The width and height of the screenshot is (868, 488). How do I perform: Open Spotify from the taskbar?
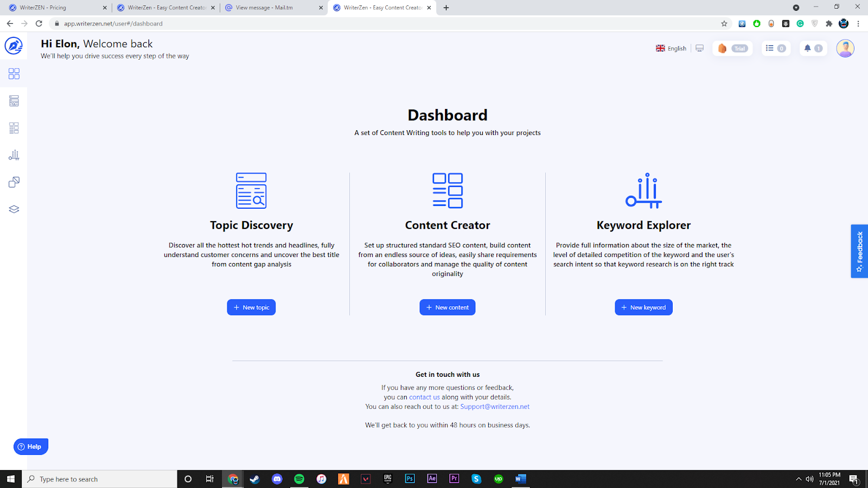[x=299, y=479]
